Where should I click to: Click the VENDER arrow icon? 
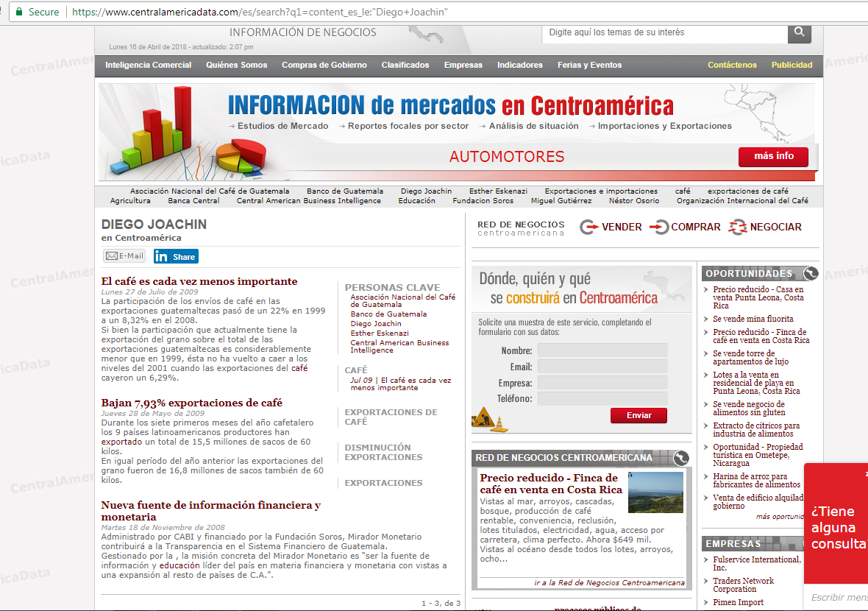(589, 227)
